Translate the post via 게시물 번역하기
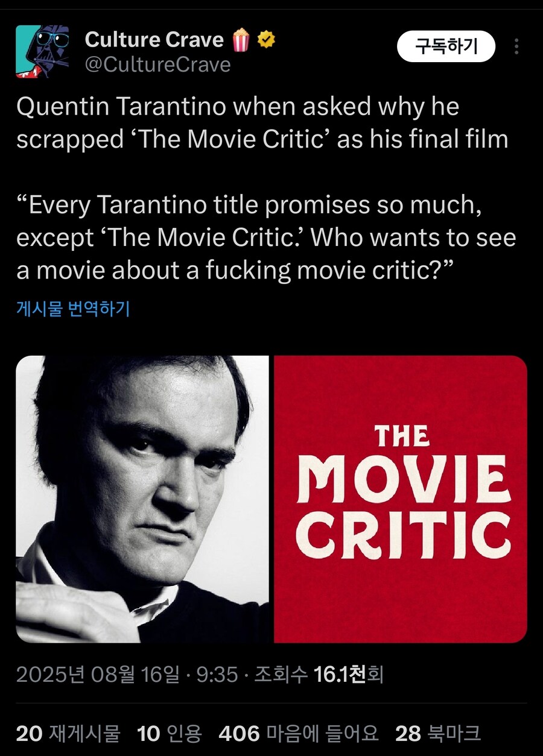The image size is (543, 756). pos(72,309)
